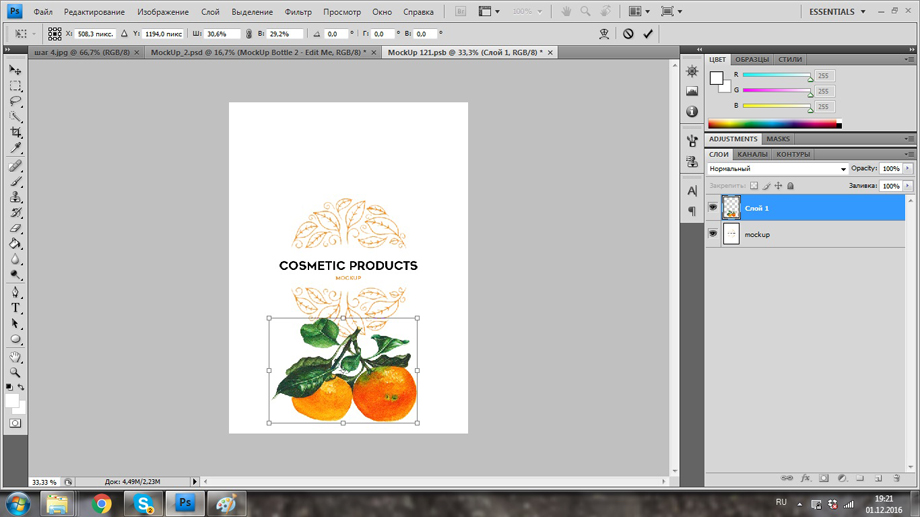Click the Windows Start button
This screenshot has height=517, width=920.
pos(17,503)
